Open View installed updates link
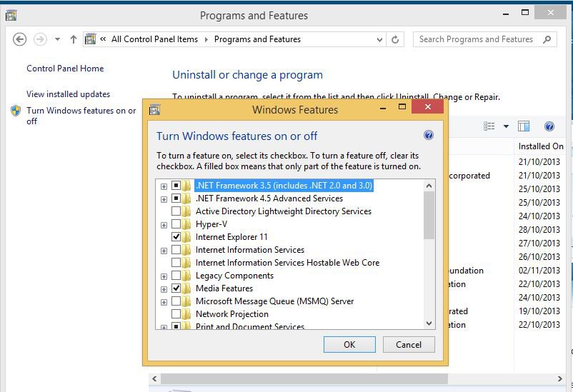The image size is (573, 392). pyautogui.click(x=68, y=94)
